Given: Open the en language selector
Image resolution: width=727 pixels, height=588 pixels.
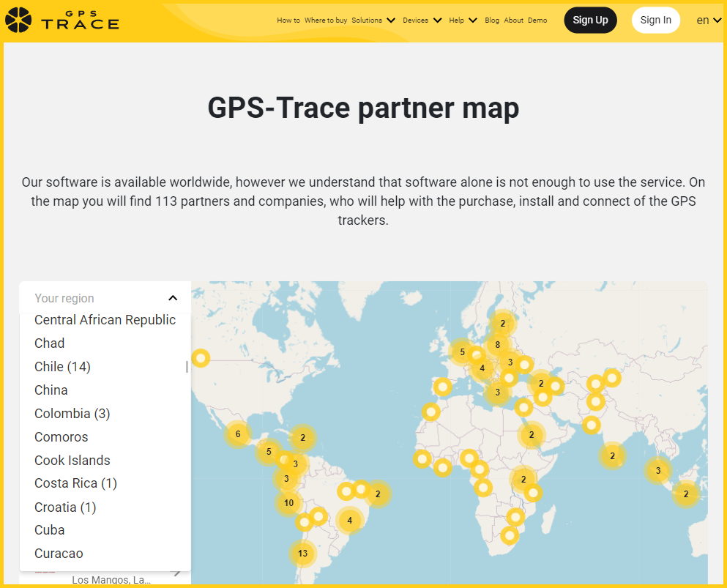Looking at the screenshot, I should coord(707,21).
